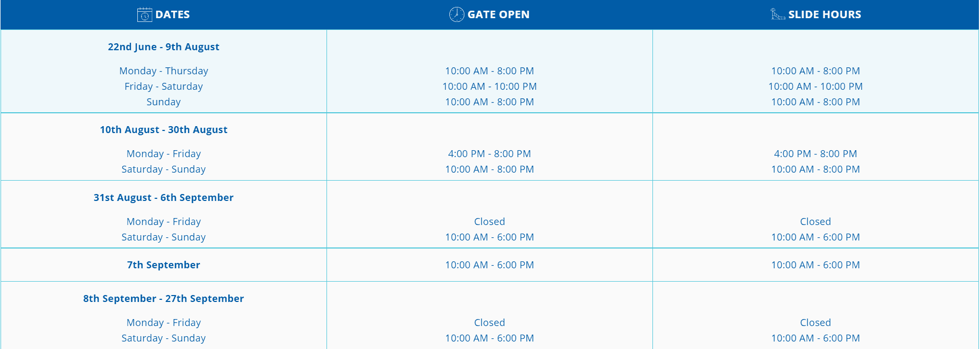
Task: Click the clock icon beside GATE OPEN
Action: (456, 14)
